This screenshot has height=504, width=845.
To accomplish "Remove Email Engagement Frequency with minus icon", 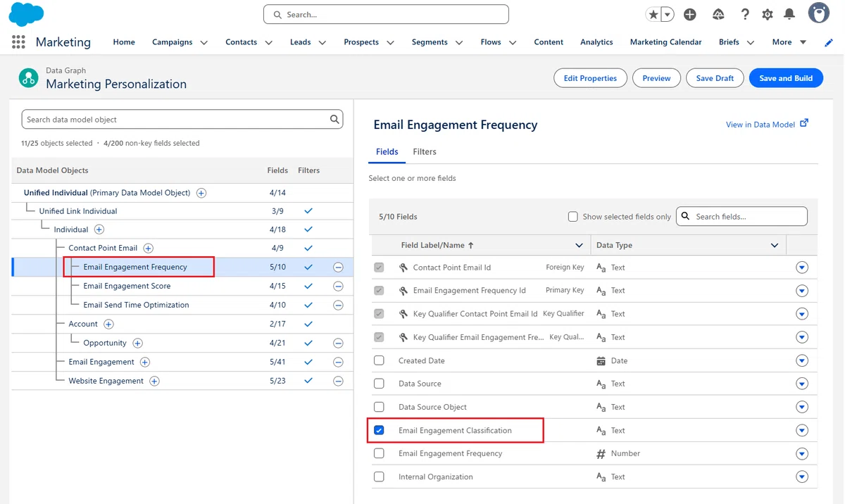I will pyautogui.click(x=338, y=267).
